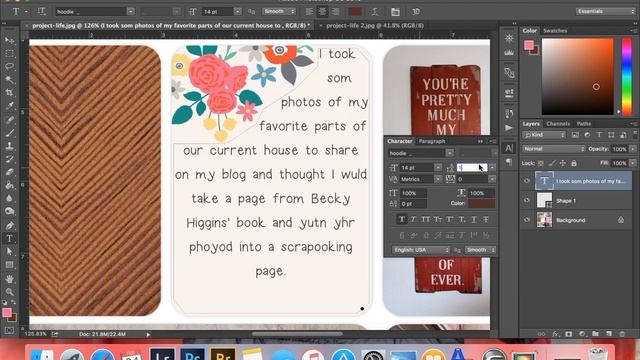Toggle Strikethrough in Character panel
The image size is (640, 360).
[486, 220]
